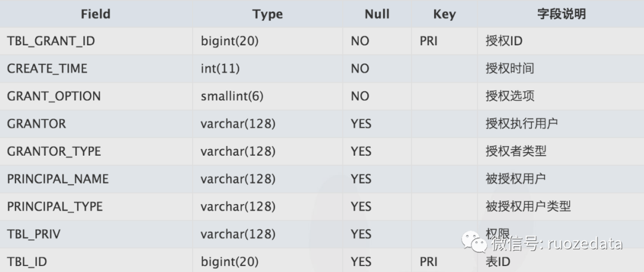Select the GRANT_OPTION field cell

tap(54, 96)
